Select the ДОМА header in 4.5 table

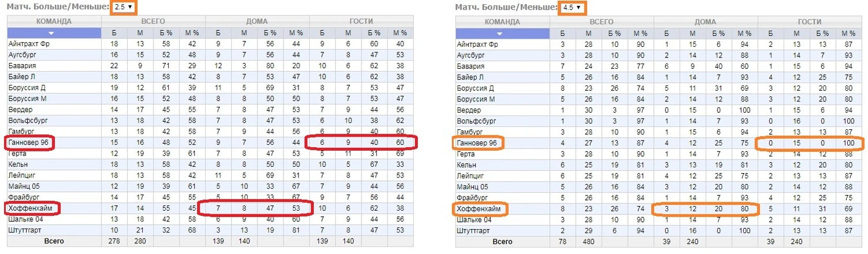(706, 22)
